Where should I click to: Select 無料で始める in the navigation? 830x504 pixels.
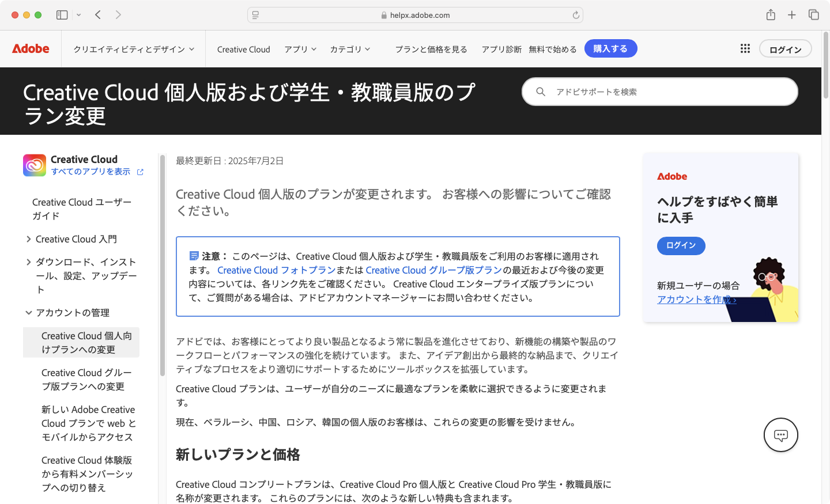click(553, 49)
